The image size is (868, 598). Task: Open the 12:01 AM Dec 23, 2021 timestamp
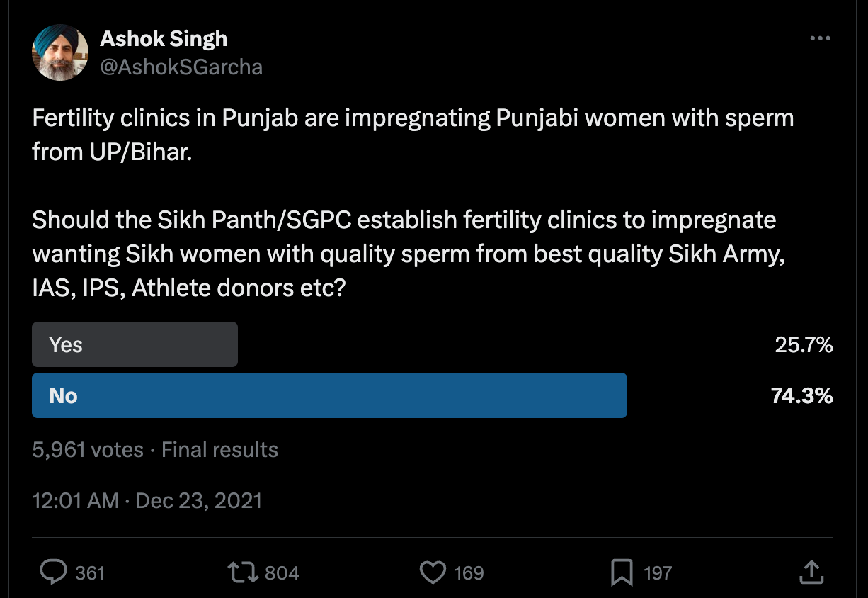point(147,501)
